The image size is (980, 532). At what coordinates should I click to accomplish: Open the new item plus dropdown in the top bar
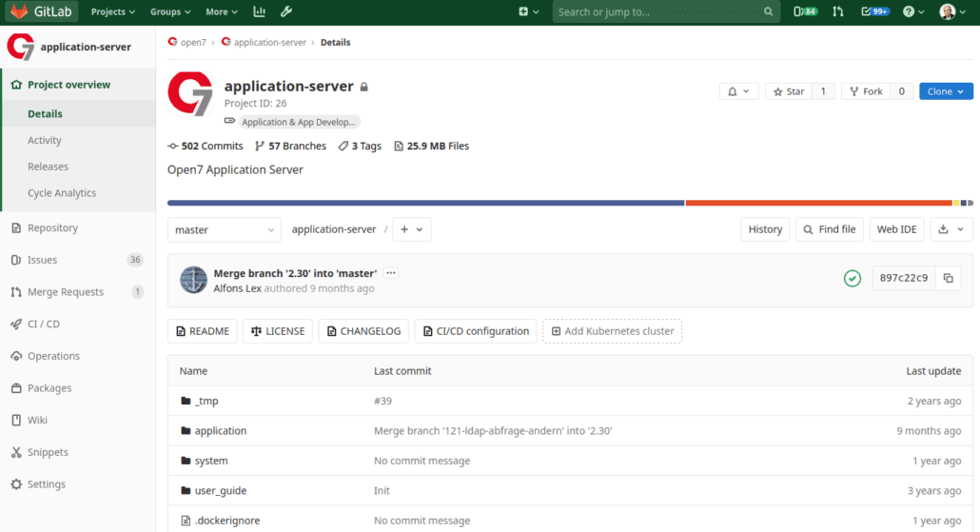pos(529,11)
